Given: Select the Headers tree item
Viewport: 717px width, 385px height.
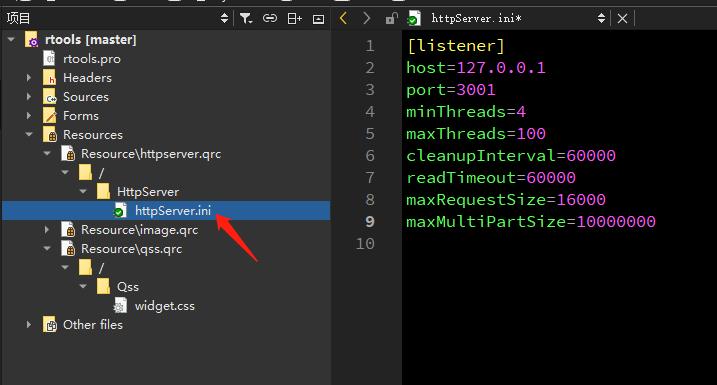Looking at the screenshot, I should [x=87, y=78].
